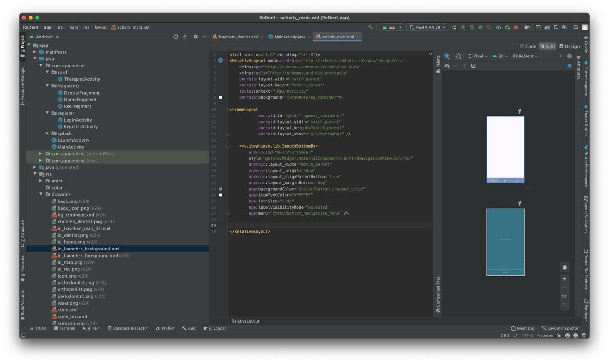The width and height of the screenshot is (609, 364).
Task: Open the Layout Inspector
Action: (560, 328)
